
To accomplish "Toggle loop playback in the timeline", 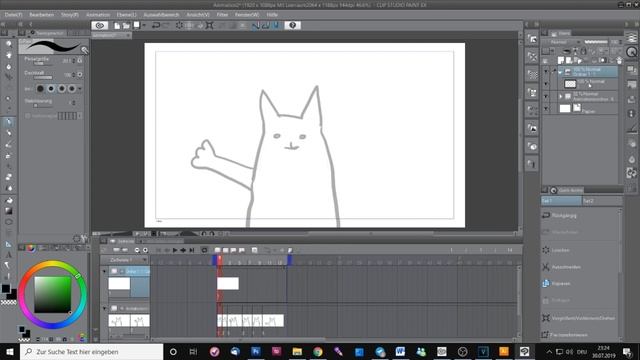I will [204, 250].
